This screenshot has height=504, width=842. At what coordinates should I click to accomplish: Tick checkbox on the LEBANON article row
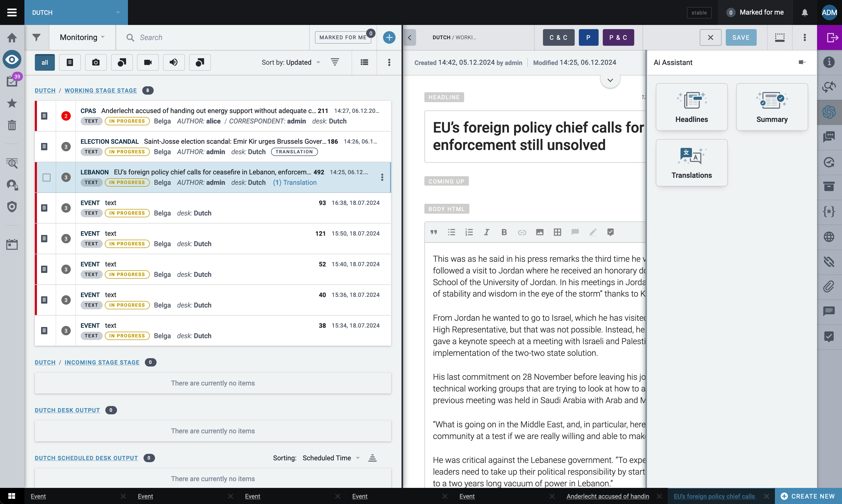46,177
